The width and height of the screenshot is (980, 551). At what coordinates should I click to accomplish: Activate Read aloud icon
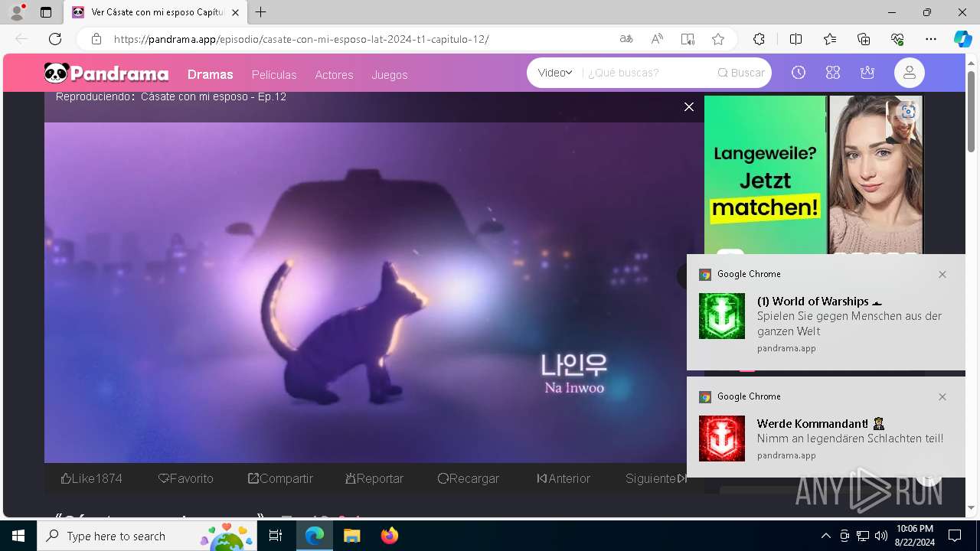[x=657, y=39]
